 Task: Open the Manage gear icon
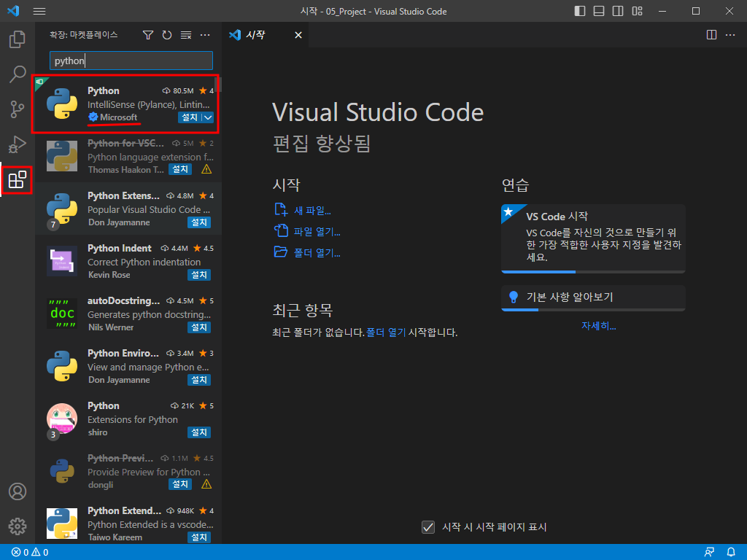tap(18, 526)
